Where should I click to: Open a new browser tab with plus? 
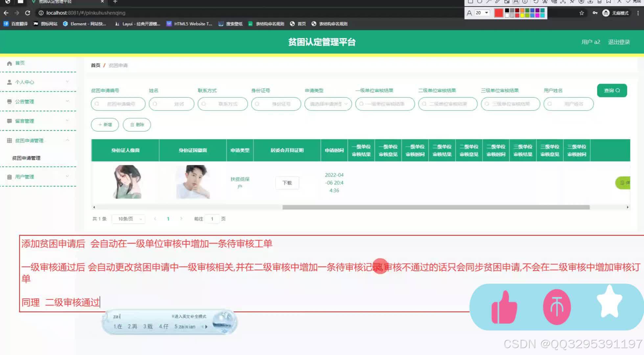115,2
